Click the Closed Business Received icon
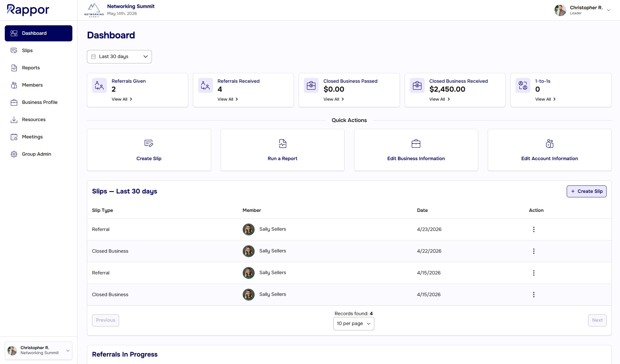This screenshot has width=620, height=364. tap(417, 85)
